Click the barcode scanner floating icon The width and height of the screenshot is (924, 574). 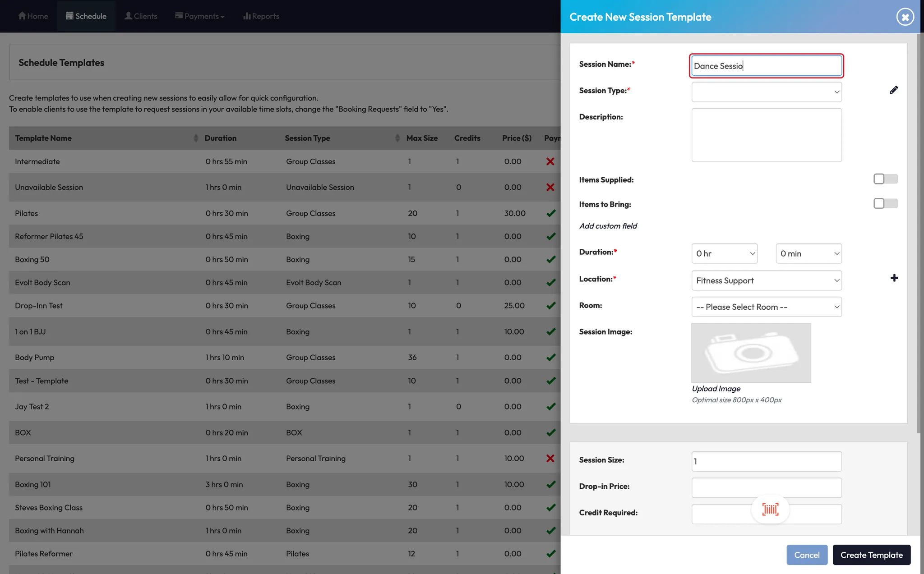point(770,510)
